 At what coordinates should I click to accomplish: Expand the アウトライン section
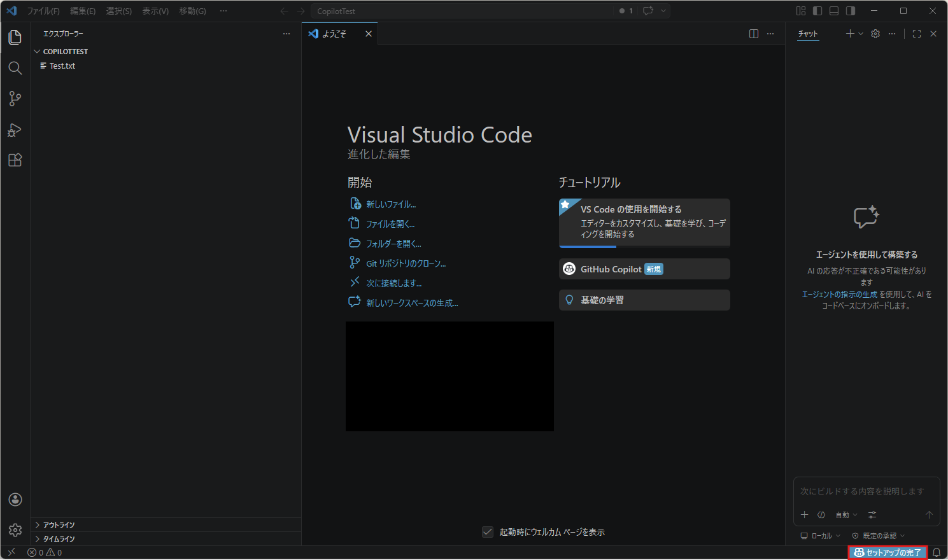pos(59,525)
